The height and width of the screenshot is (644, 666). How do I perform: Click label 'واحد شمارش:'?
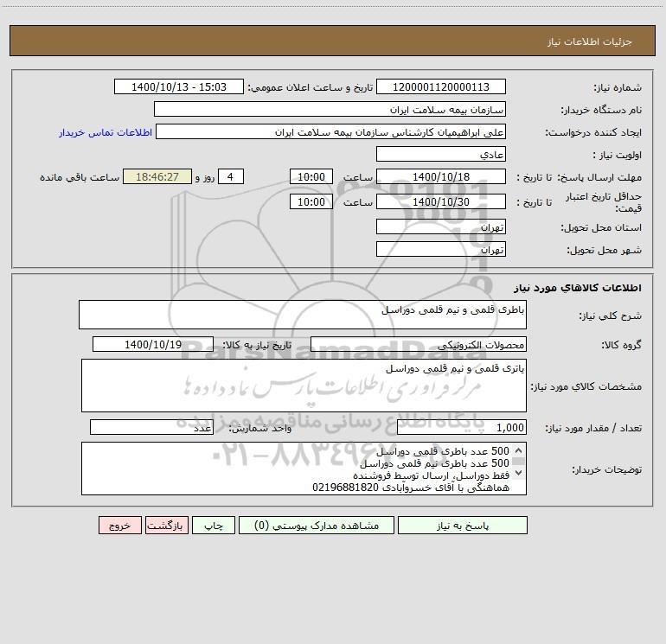pos(260,429)
